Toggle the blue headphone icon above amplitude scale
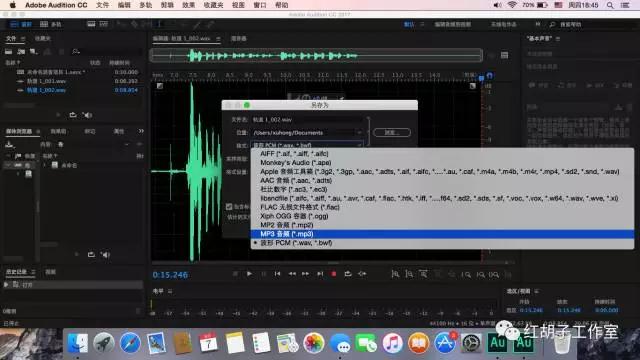The height and width of the screenshot is (360, 640). [x=490, y=76]
